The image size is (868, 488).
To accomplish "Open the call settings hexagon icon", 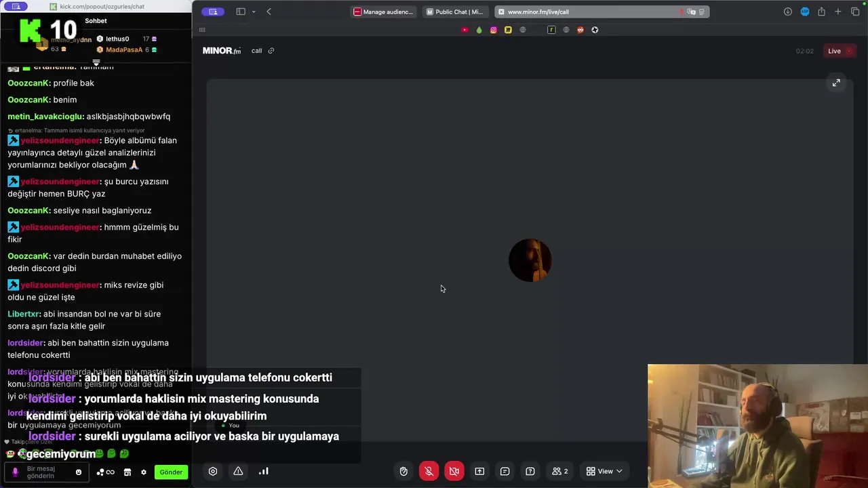I will 213,471.
